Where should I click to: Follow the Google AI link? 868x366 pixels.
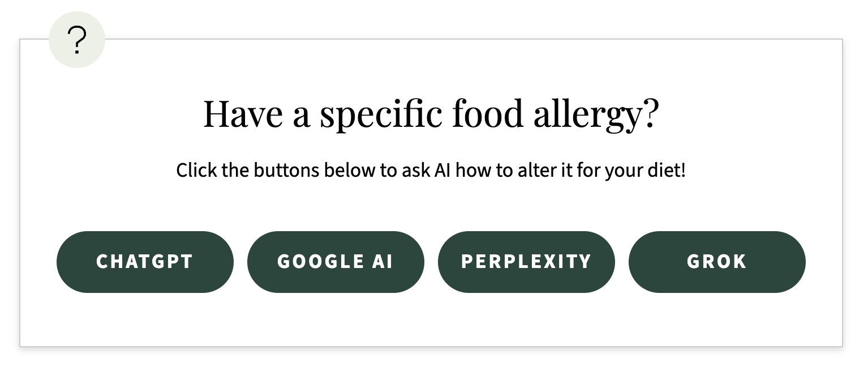point(336,262)
